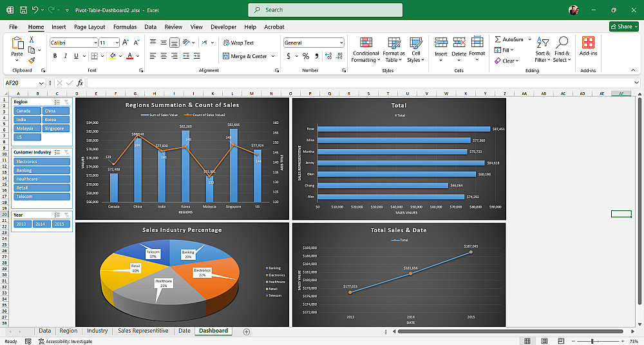Open the font name dropdown
This screenshot has width=644, height=345.
pos(95,43)
